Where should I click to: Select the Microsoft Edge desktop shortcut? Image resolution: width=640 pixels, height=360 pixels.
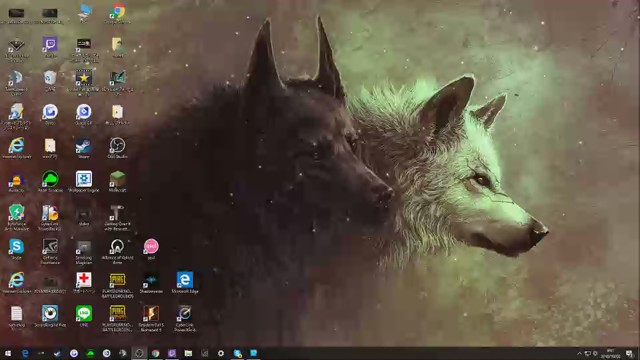pyautogui.click(x=185, y=282)
